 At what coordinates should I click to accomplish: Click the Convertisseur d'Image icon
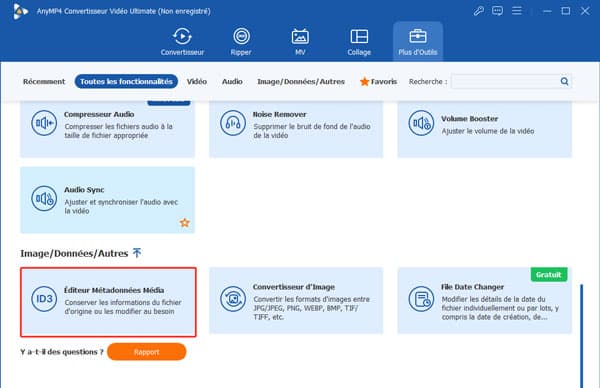pos(233,299)
